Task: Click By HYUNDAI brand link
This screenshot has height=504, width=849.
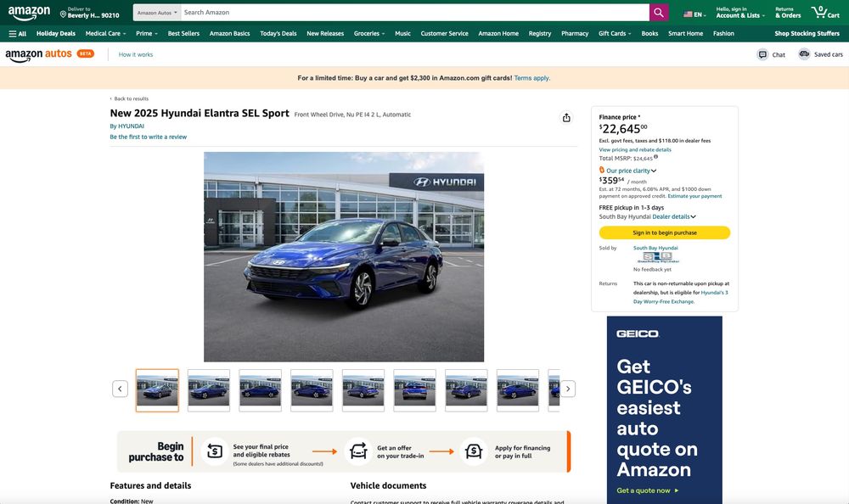Action: (x=127, y=126)
